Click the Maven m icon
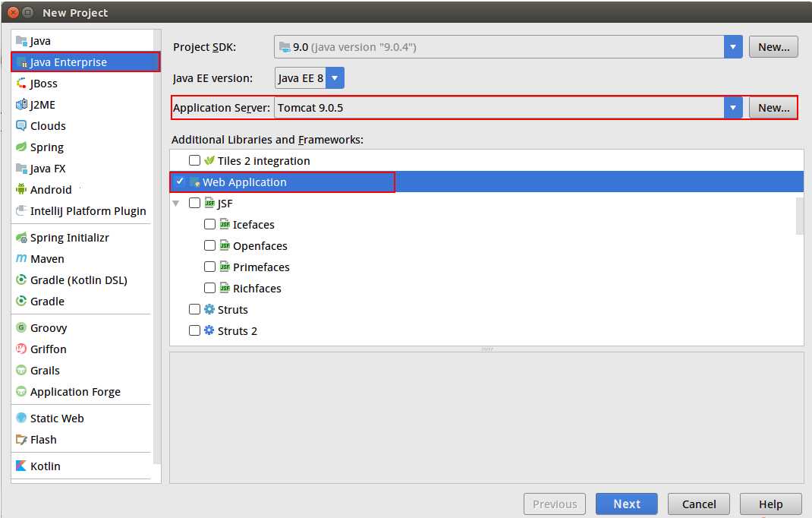The image size is (812, 518). pos(21,258)
